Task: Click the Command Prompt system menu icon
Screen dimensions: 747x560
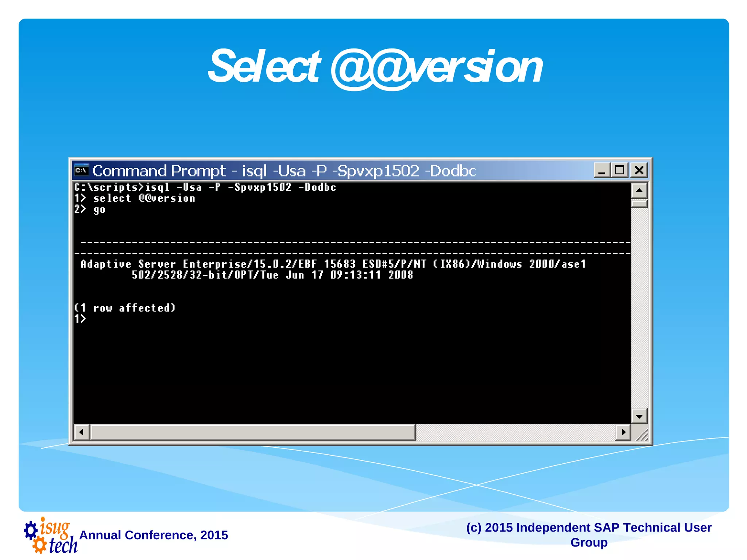Action: [81, 170]
